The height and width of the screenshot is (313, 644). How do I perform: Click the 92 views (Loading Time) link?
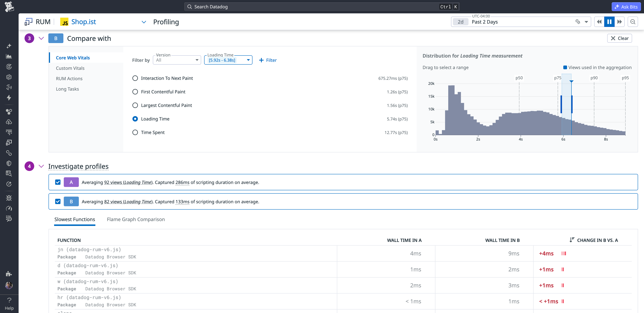point(128,182)
